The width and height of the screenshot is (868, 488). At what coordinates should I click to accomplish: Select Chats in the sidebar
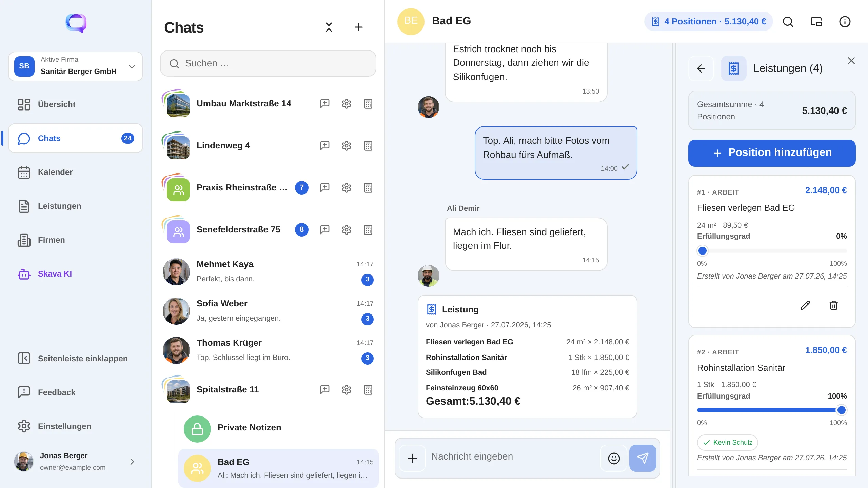76,138
